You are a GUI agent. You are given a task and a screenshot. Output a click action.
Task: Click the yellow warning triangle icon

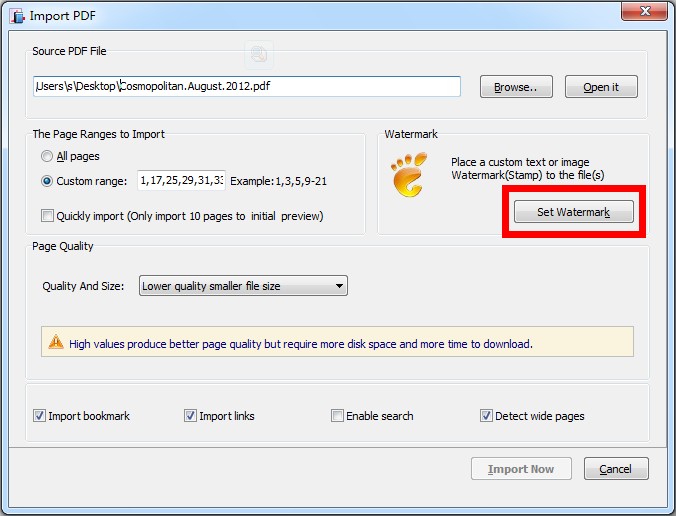(56, 342)
